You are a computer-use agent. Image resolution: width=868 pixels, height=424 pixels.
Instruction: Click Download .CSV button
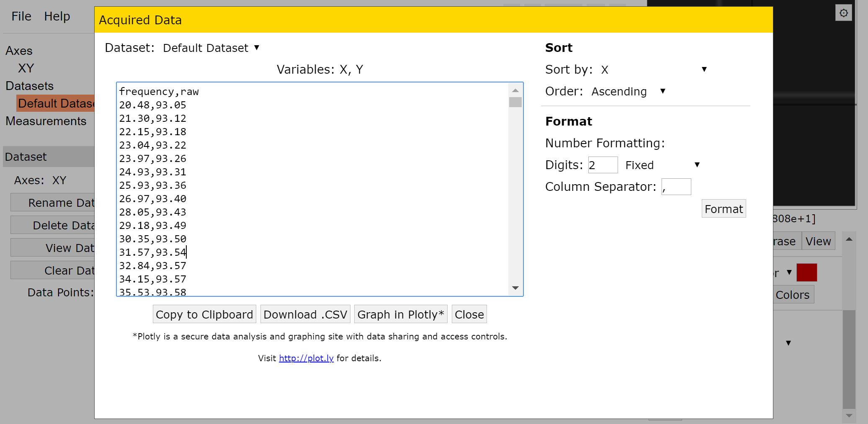pyautogui.click(x=305, y=314)
